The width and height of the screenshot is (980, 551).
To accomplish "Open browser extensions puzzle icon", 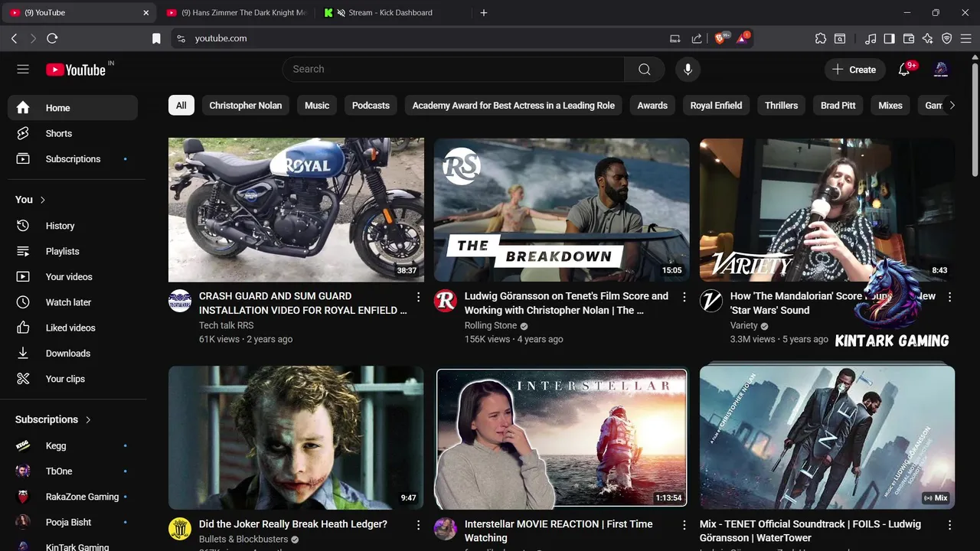I will [821, 38].
